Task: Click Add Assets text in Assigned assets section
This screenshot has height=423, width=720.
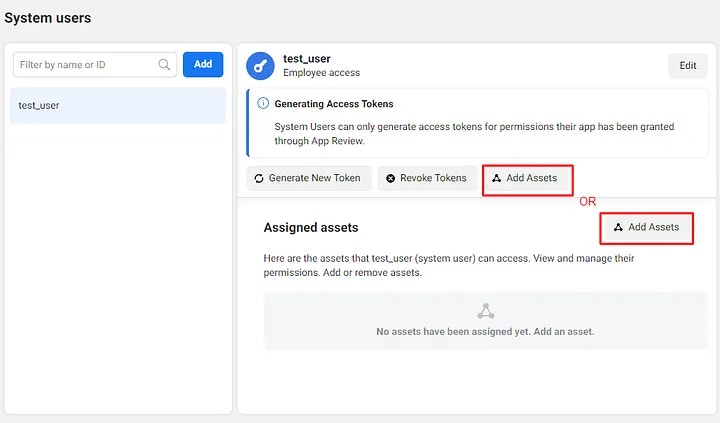Action: (653, 227)
